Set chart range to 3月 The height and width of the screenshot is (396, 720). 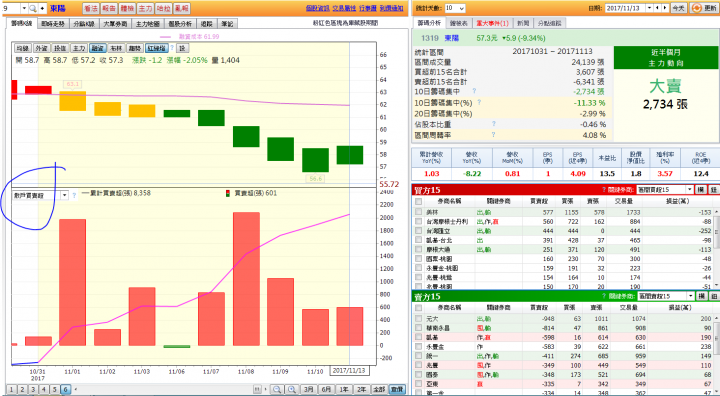pyautogui.click(x=309, y=390)
